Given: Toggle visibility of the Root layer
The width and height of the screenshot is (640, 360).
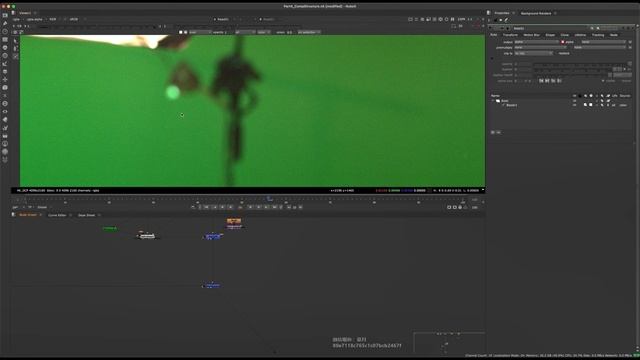Looking at the screenshot, I should (574, 100).
